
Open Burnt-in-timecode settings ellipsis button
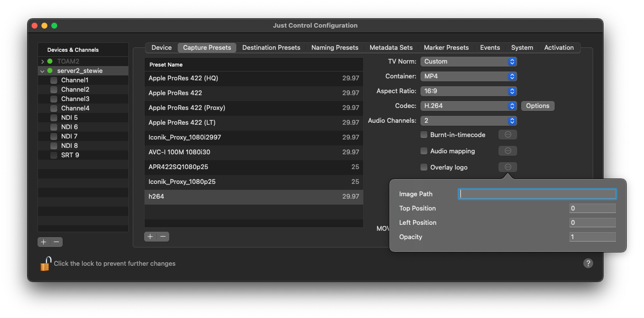coord(508,135)
